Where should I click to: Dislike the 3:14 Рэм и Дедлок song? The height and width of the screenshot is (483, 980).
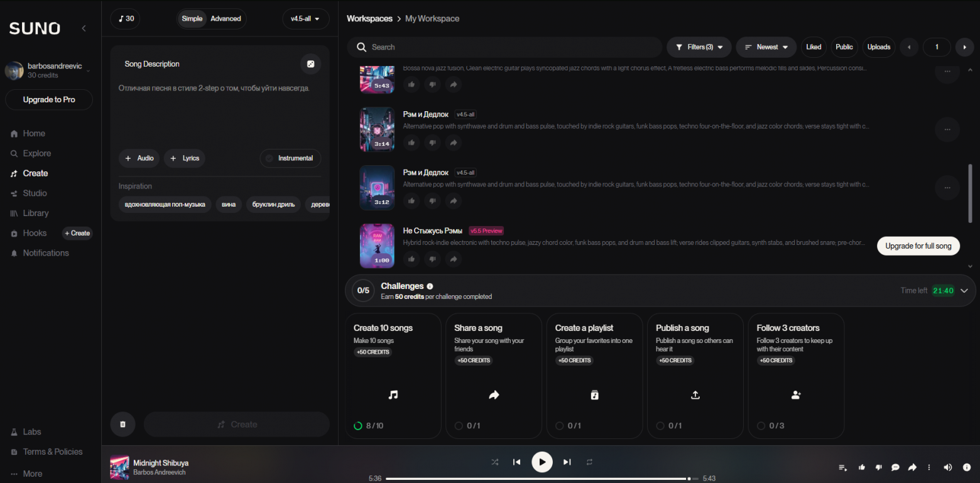coord(432,143)
